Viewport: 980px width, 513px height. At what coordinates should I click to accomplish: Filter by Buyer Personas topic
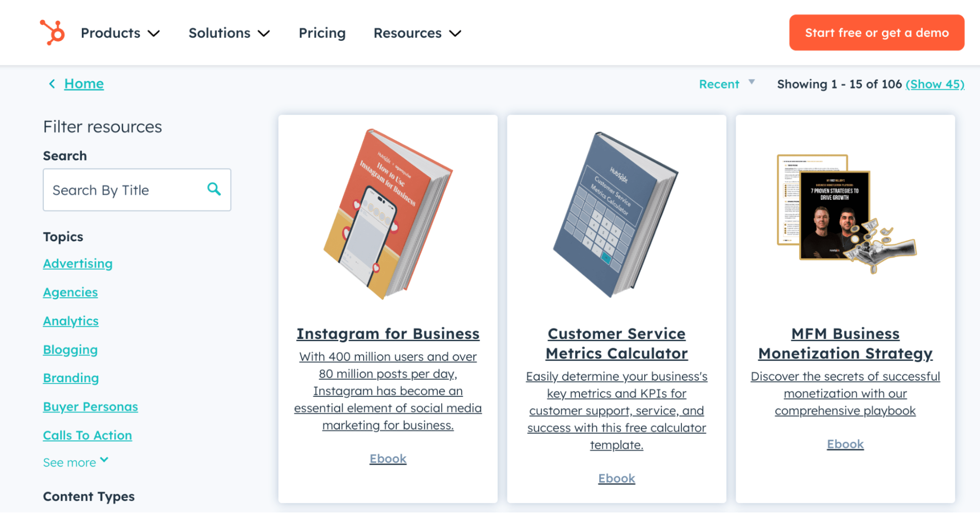90,407
